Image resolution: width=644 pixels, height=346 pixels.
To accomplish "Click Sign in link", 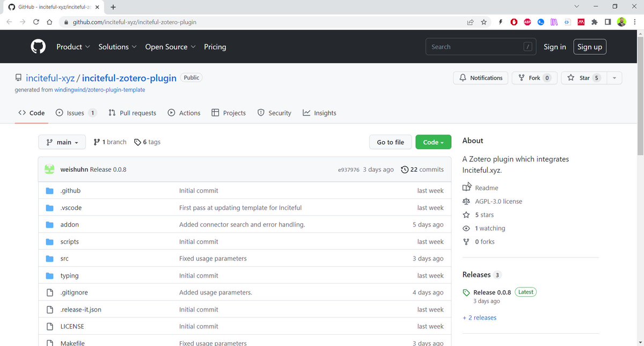I will coord(554,47).
